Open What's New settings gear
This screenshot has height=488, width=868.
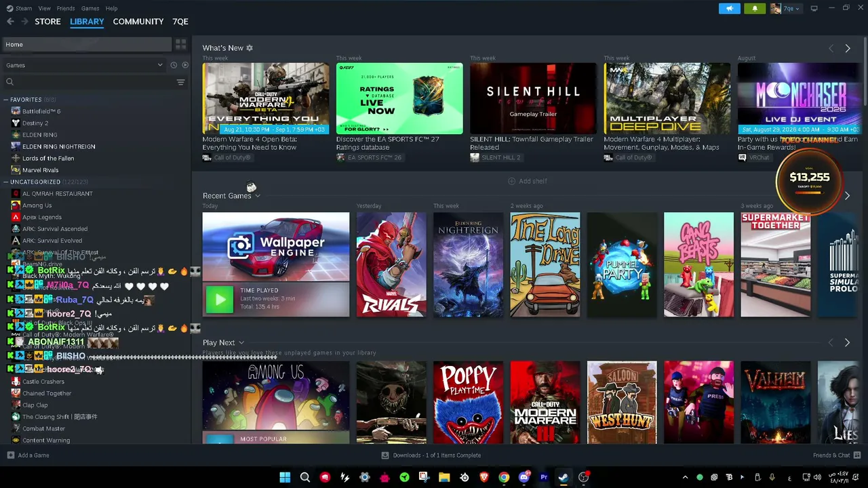coord(250,48)
